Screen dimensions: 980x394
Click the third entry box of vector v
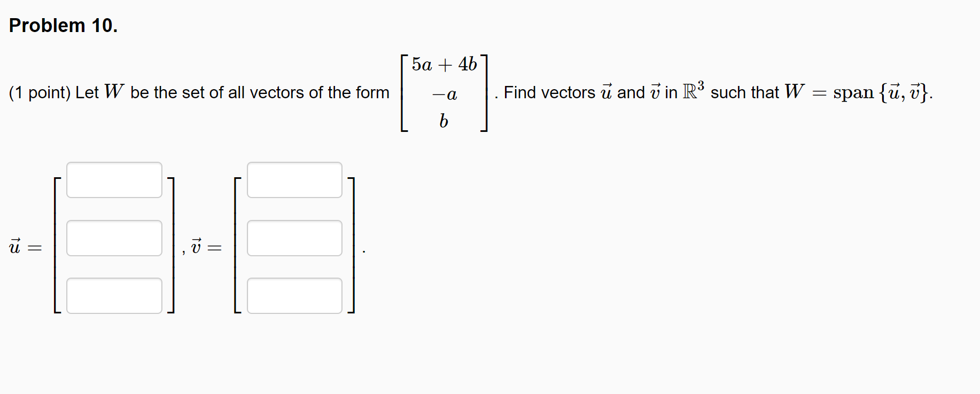[x=294, y=295]
